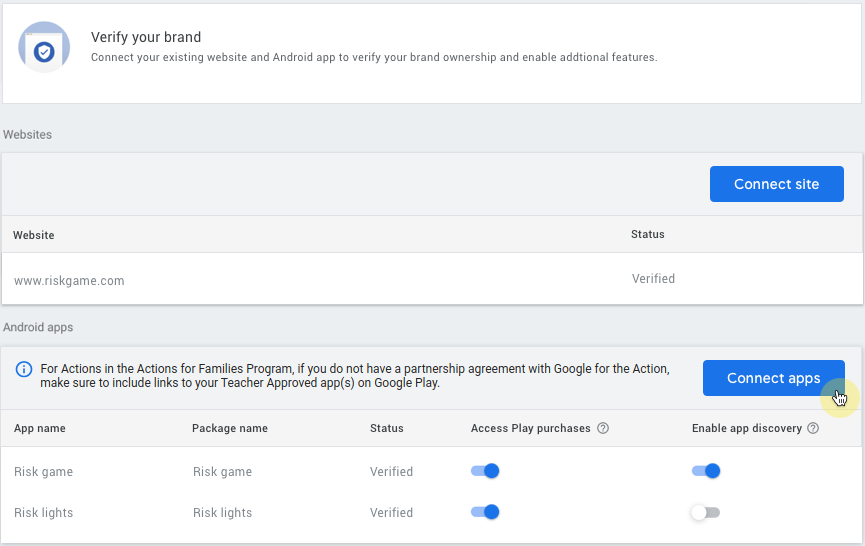Screen dimensions: 865x546
Task: Turn off Access Play purchases for Risk lights
Action: tap(485, 512)
